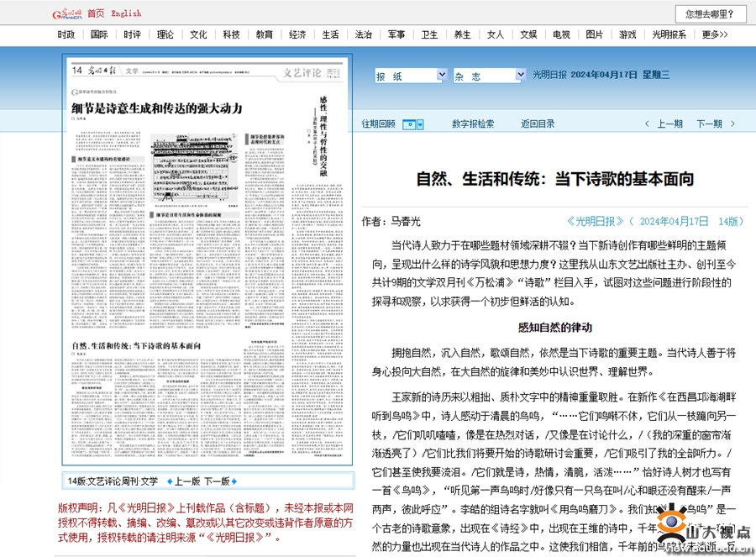Select the headline 细节是诗意生成和传达的强大动力 on the page image
Viewport: 756px width, 557px height.
click(157, 108)
